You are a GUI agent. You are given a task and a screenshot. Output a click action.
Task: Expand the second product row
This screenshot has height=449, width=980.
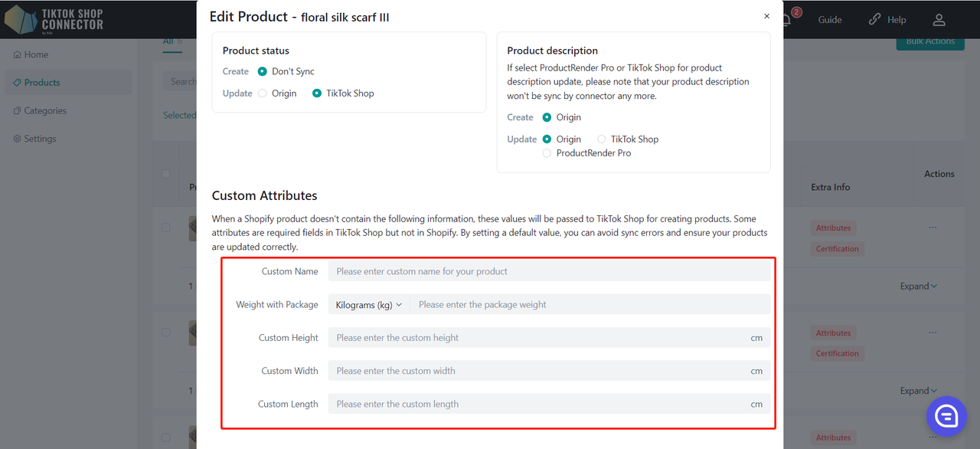919,391
